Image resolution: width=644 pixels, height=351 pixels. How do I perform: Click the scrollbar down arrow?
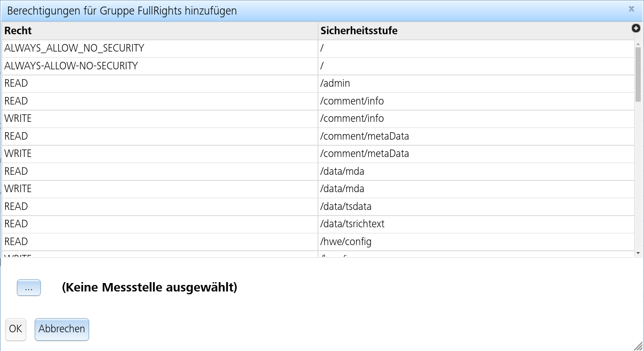tap(638, 252)
